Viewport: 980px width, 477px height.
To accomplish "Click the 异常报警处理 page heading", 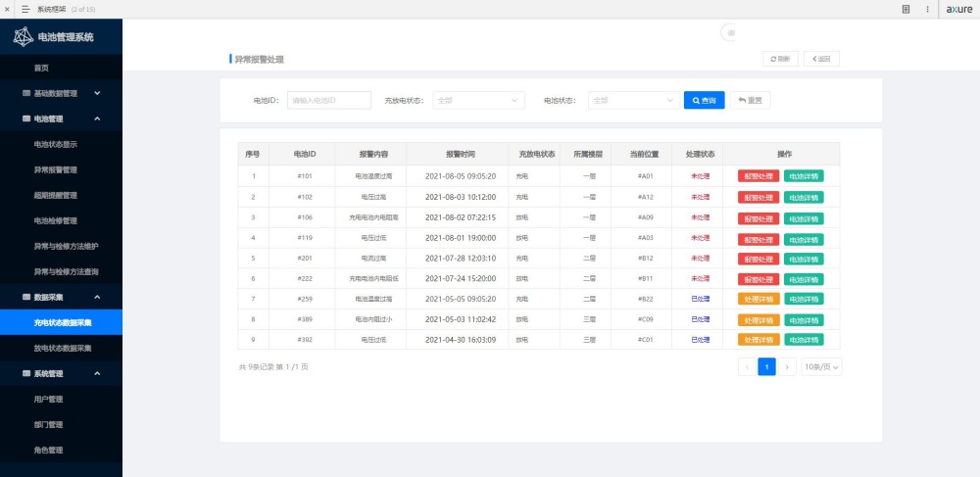I will pyautogui.click(x=259, y=60).
